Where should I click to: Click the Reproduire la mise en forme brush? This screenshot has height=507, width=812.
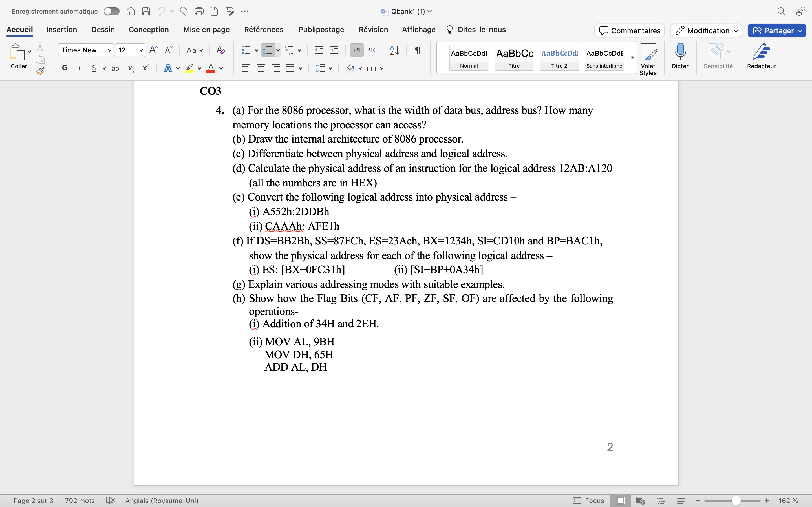click(x=40, y=71)
